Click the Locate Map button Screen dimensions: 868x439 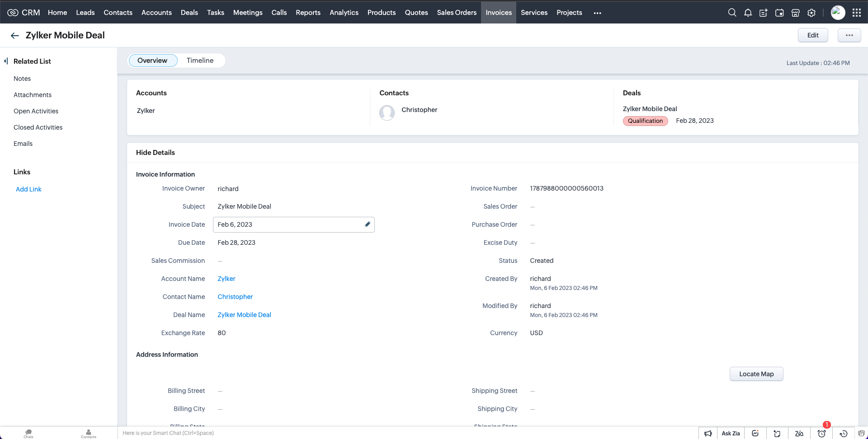point(756,374)
